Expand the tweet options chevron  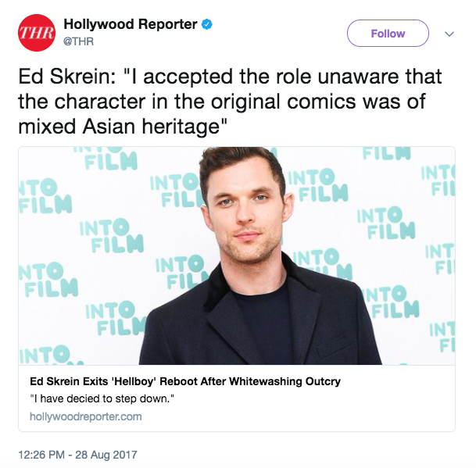[x=449, y=34]
